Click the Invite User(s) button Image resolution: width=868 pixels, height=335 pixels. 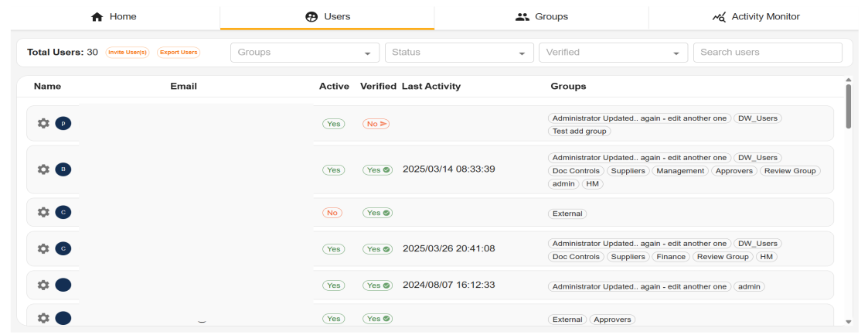(x=128, y=53)
